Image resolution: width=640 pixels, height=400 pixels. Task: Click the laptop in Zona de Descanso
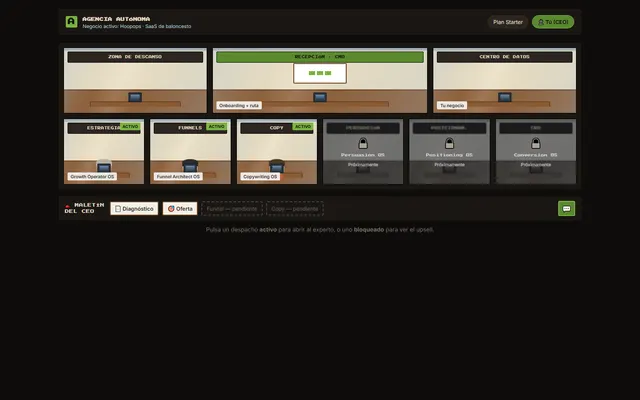coord(135,97)
